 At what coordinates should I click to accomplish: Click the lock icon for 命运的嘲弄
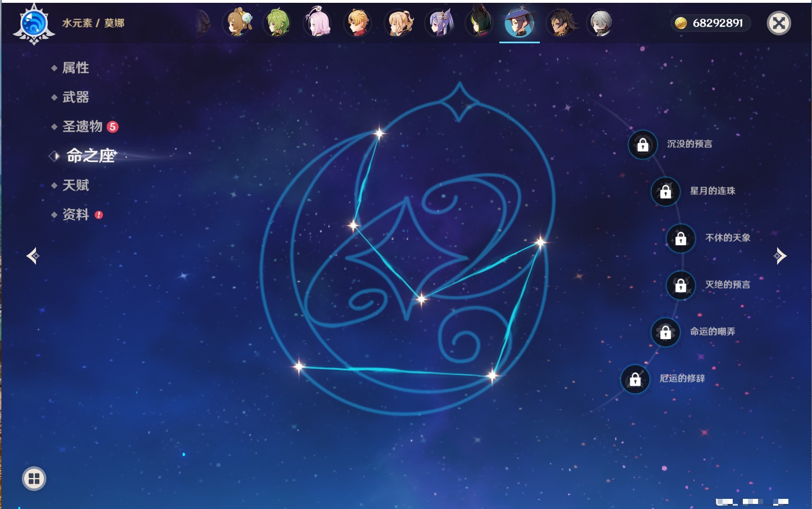[x=665, y=332]
